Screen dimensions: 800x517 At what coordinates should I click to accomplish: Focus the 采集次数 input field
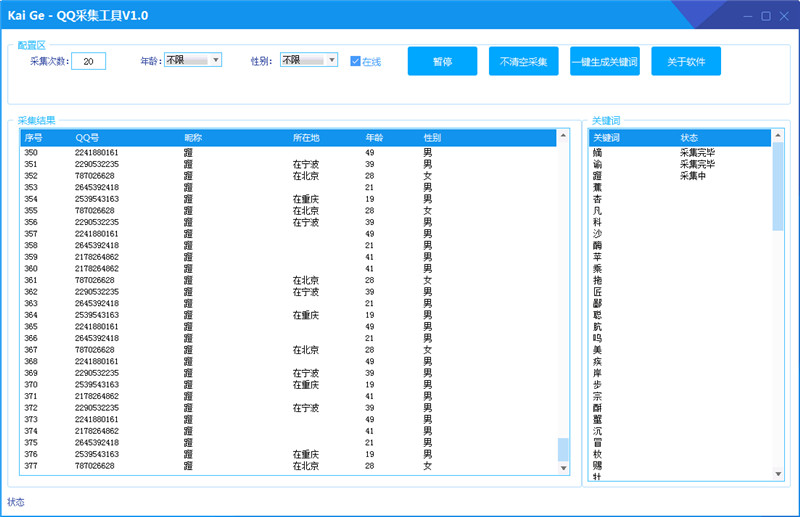point(88,61)
